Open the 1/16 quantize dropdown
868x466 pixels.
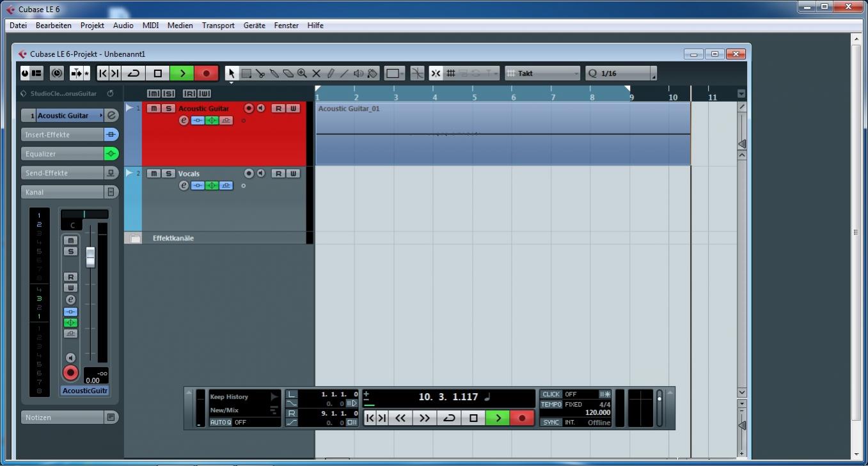620,74
